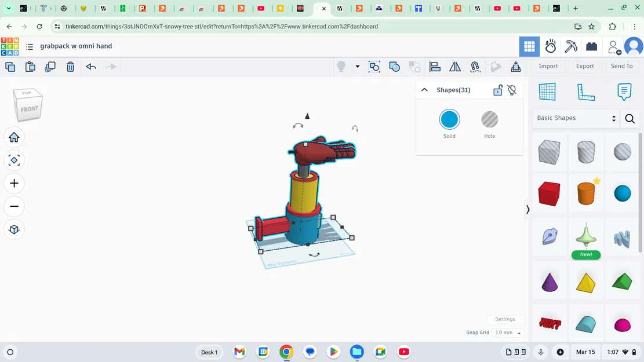
Task: Select the Hole shape mode
Action: tap(489, 120)
